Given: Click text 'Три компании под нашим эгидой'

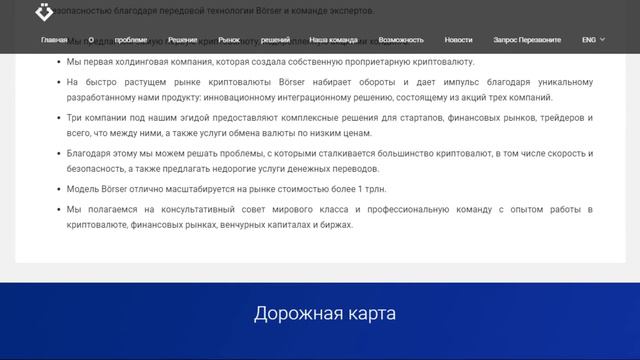Looking at the screenshot, I should click(x=138, y=118).
